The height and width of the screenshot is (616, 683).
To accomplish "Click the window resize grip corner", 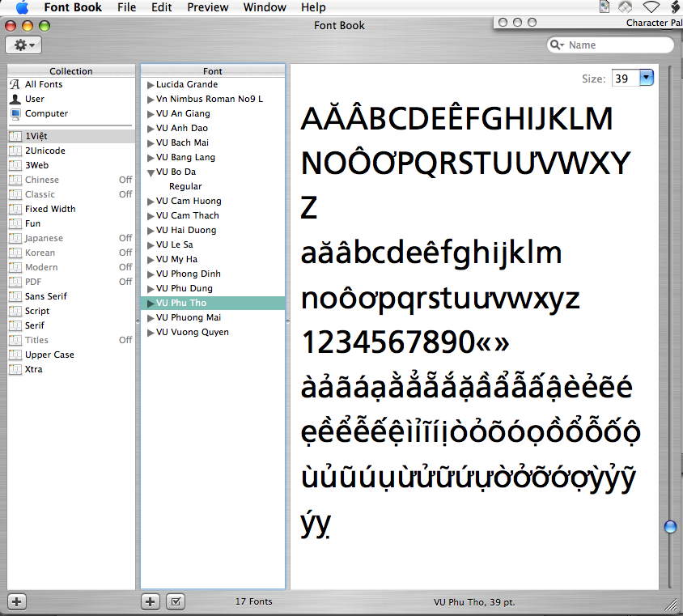I will (x=671, y=604).
